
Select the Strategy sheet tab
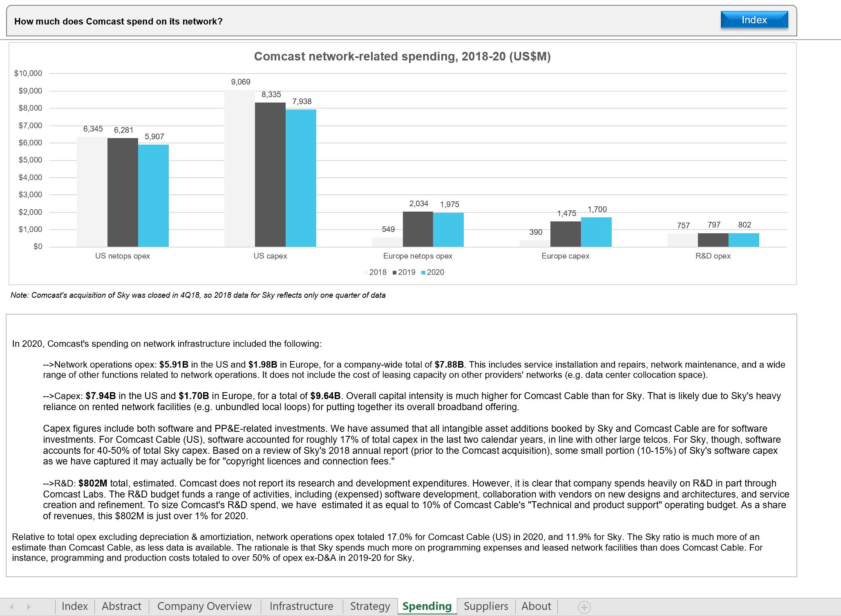tap(370, 606)
